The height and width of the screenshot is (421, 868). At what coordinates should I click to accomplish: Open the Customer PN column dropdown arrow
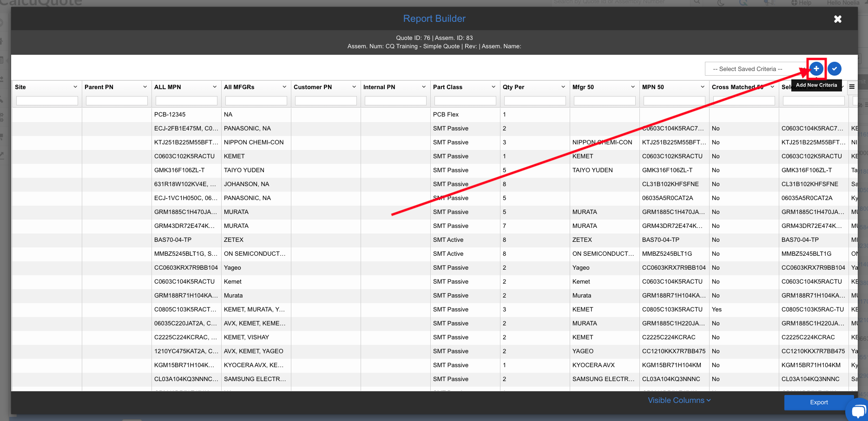(354, 87)
